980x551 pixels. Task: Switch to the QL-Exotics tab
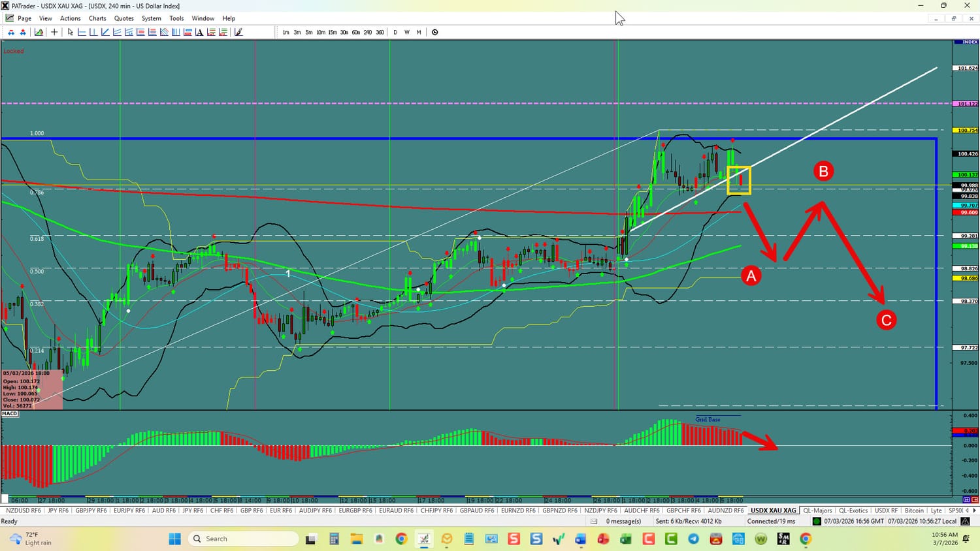853,511
